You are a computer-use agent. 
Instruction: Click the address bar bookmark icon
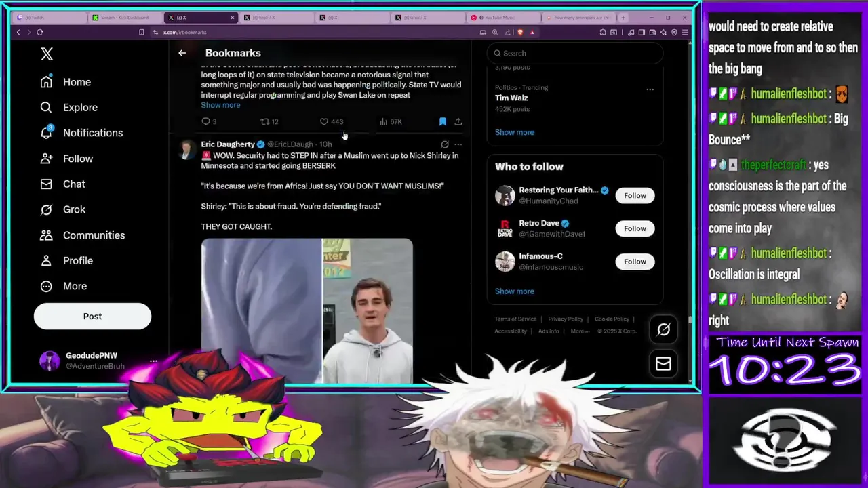[x=141, y=32]
